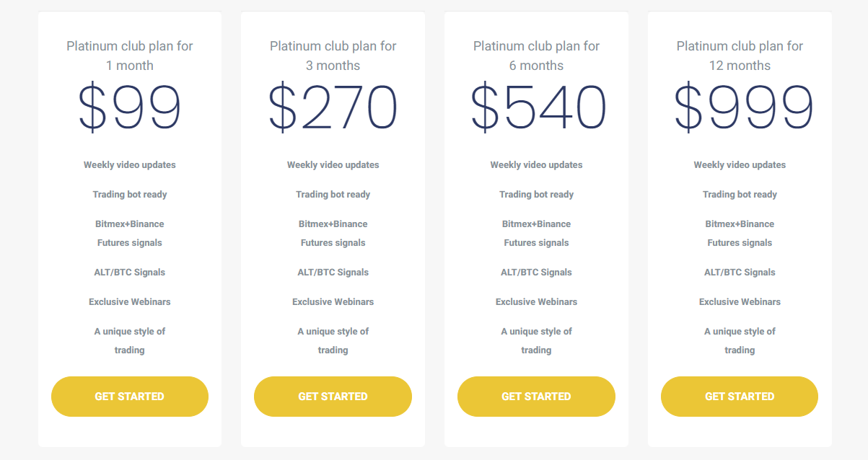The height and width of the screenshot is (460, 868).
Task: Start the 12 months Platinum club plan
Action: coord(740,397)
